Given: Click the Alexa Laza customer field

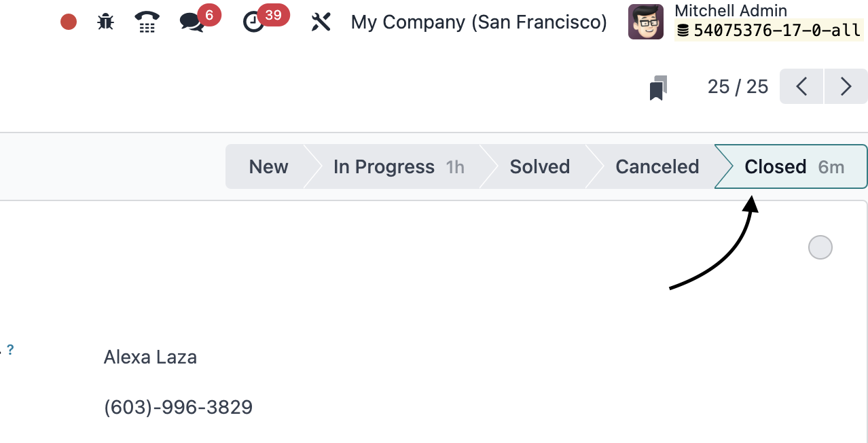Looking at the screenshot, I should pos(150,357).
